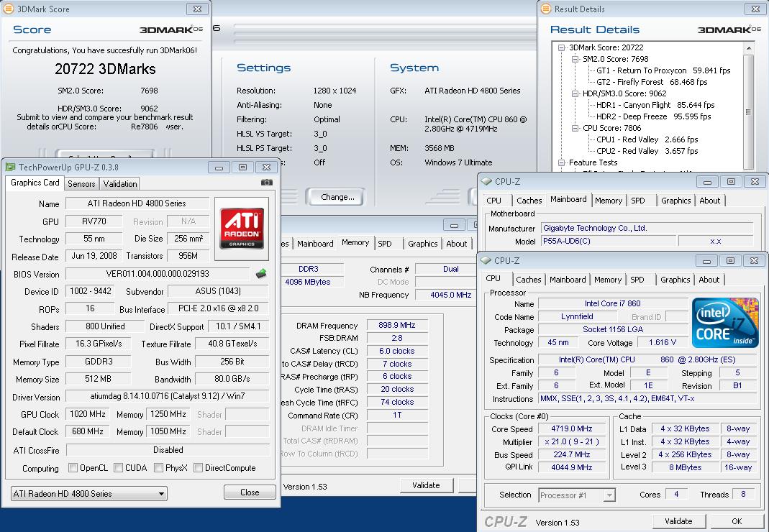This screenshot has height=532, width=769.
Task: Click the Change... button in 3DMark settings
Action: coord(337,197)
